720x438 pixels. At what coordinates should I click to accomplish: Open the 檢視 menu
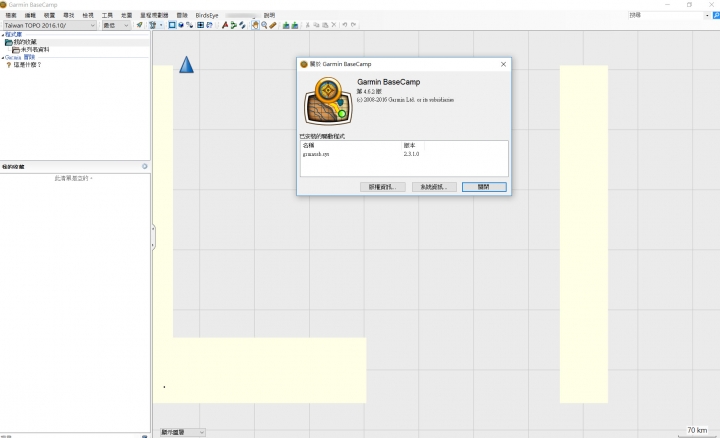[x=88, y=15]
